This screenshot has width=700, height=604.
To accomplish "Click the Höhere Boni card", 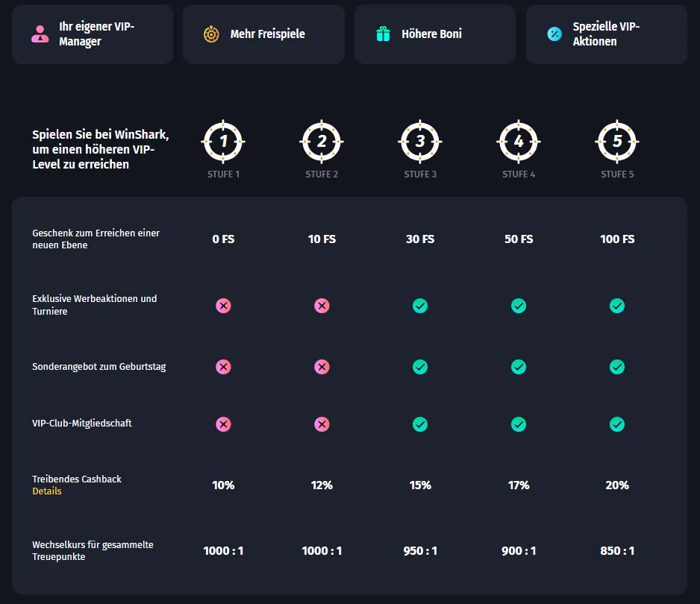I will (x=434, y=34).
